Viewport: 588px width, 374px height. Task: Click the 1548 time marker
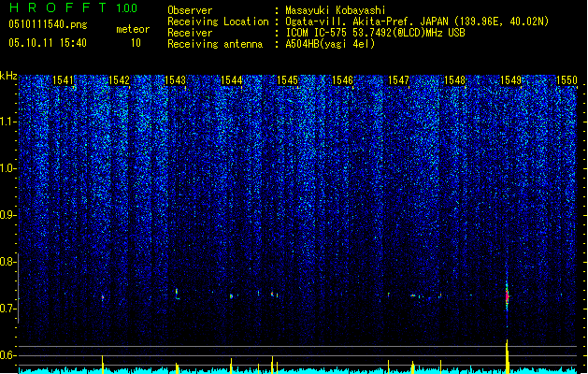coord(454,80)
